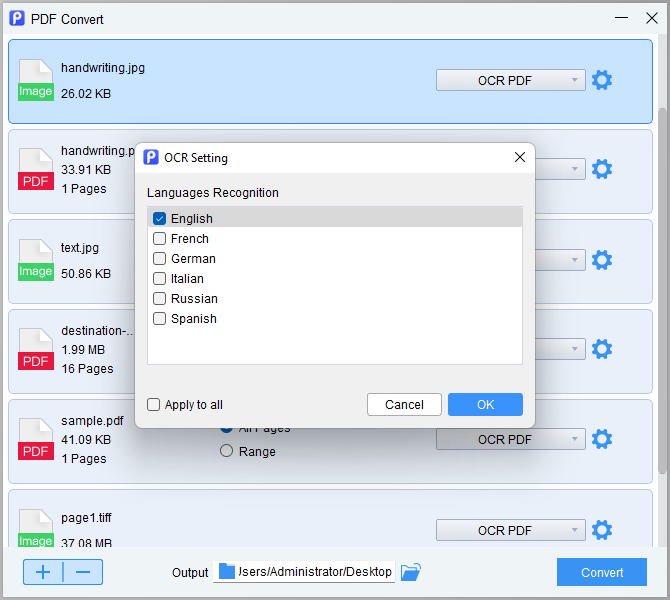Tick the Apply to all checkbox

pos(153,404)
